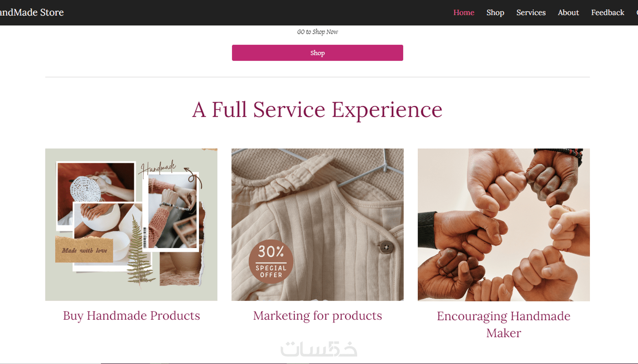Open the Home nav link
This screenshot has height=364, width=638.
click(x=463, y=12)
